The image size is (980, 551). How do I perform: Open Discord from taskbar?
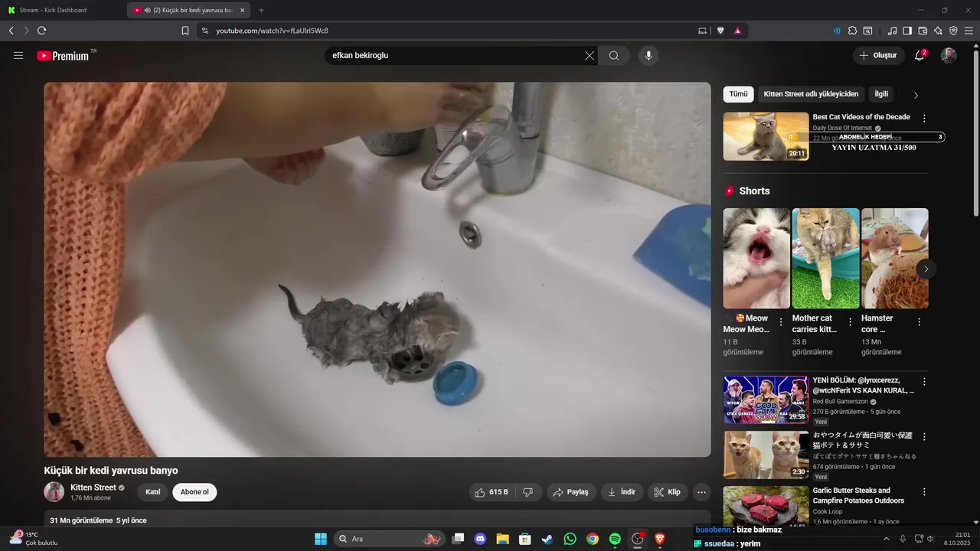(480, 539)
